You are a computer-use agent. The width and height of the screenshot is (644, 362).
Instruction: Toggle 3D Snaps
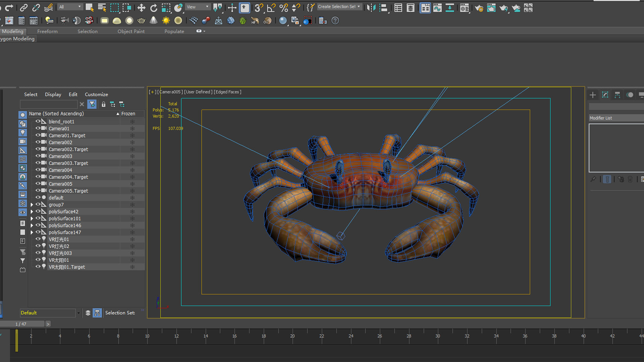tap(259, 8)
